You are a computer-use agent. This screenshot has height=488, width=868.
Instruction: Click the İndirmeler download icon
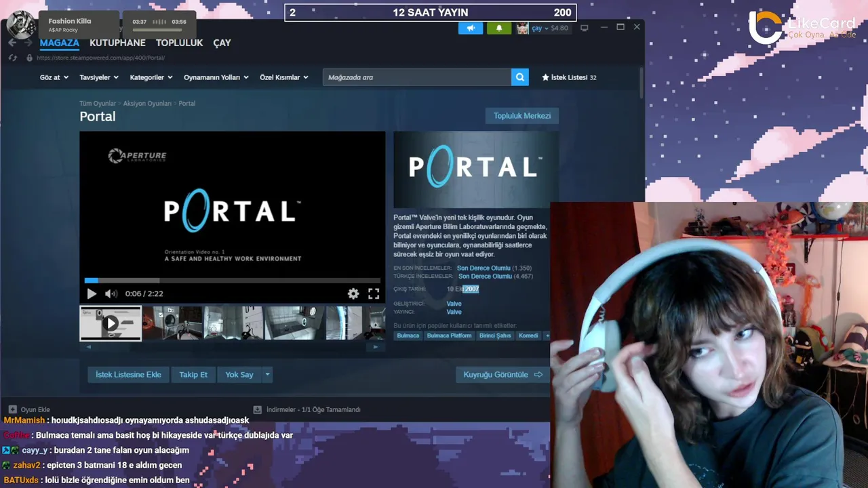coord(257,409)
